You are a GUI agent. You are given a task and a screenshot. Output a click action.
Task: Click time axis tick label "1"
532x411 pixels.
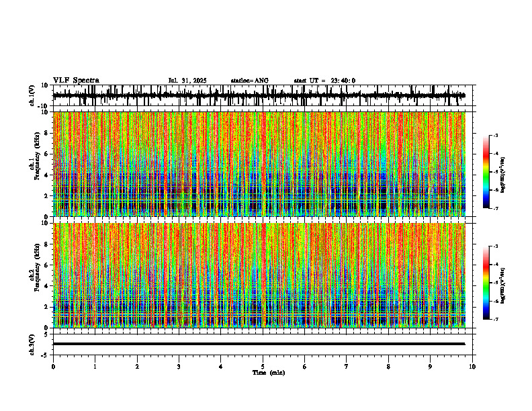click(x=95, y=367)
